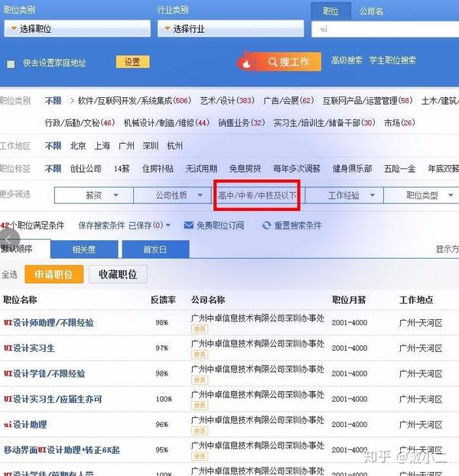Switch to the 职位 search tab
The image size is (459, 476).
330,11
